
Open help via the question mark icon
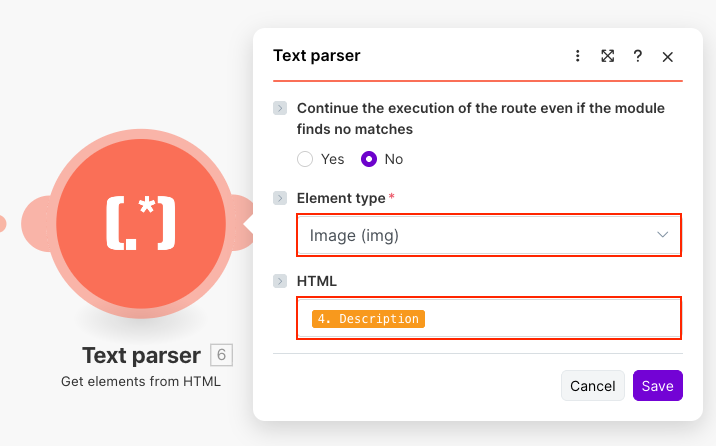637,57
